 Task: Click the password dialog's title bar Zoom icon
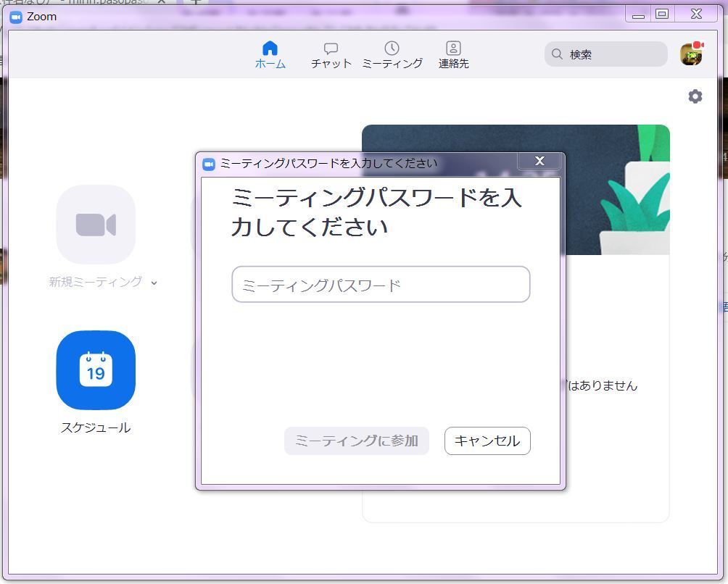pos(209,164)
